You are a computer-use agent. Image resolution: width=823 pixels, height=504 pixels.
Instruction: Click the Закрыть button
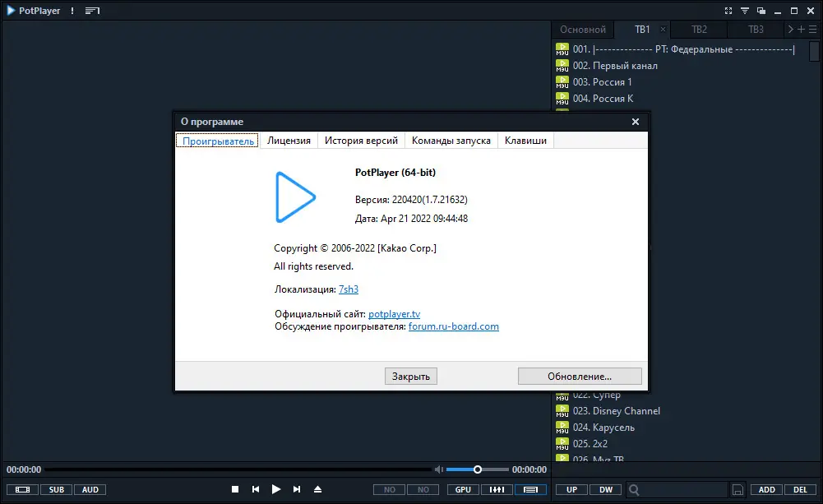[411, 377]
